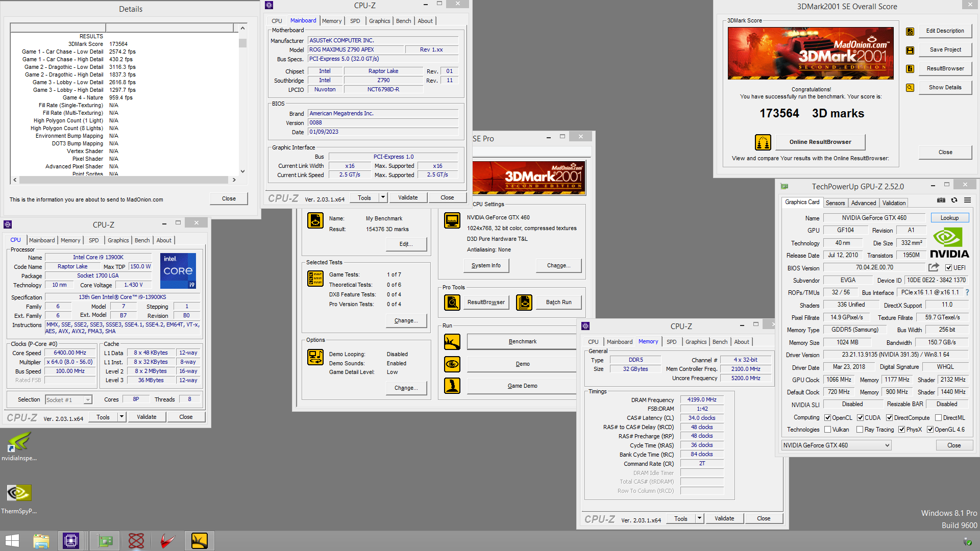
Task: Toggle the OpenCL checkbox
Action: click(x=828, y=418)
